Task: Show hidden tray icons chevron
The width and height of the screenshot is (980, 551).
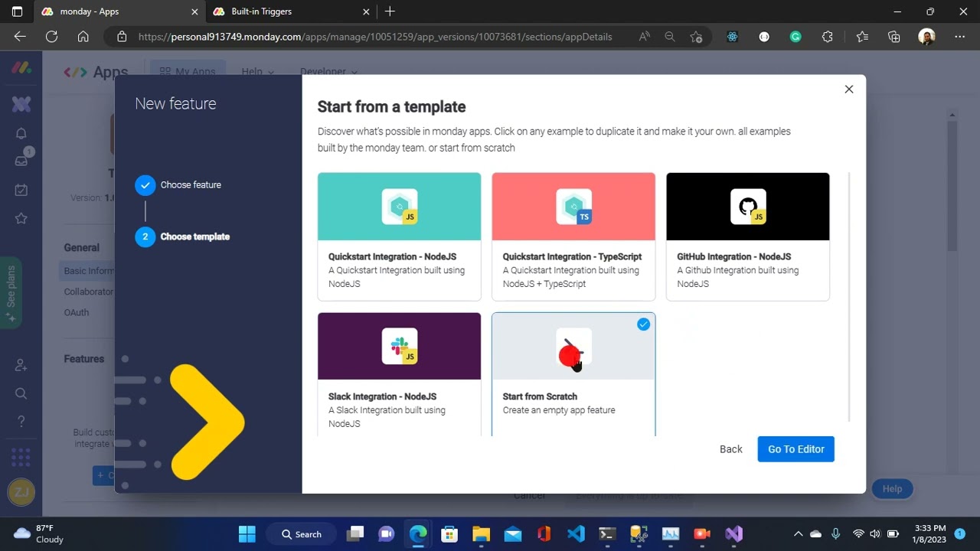Action: [x=798, y=534]
